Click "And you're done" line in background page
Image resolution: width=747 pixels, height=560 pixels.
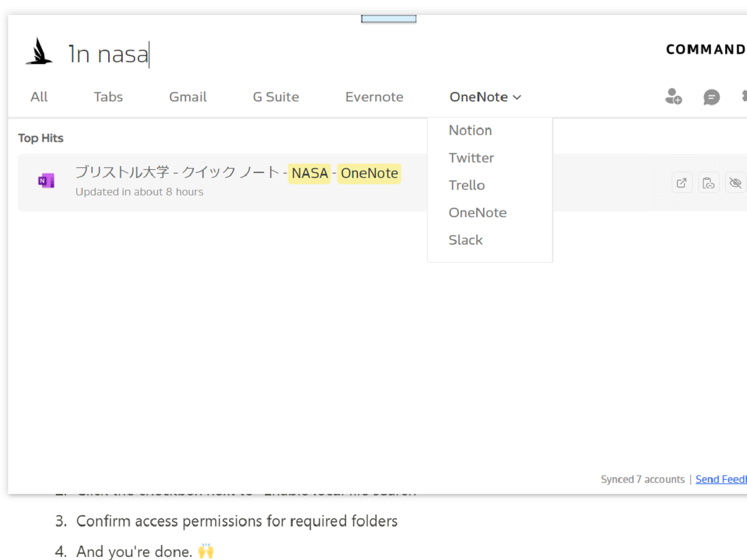tap(145, 551)
